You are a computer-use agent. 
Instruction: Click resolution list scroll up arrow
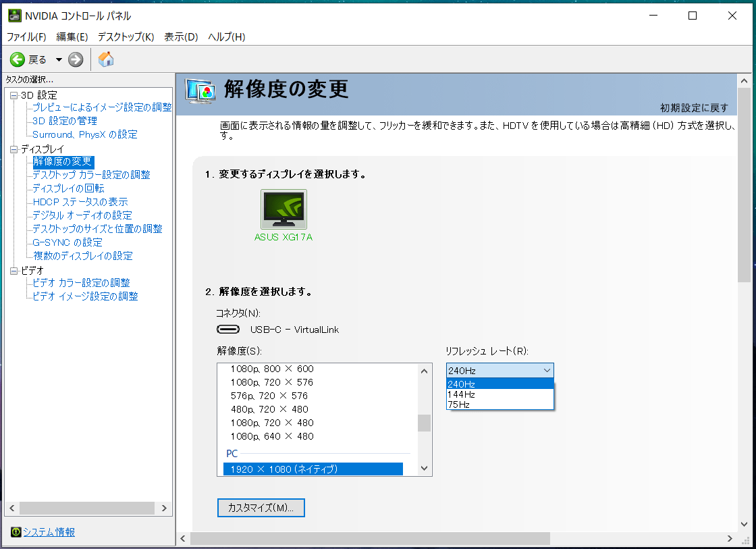coord(425,371)
